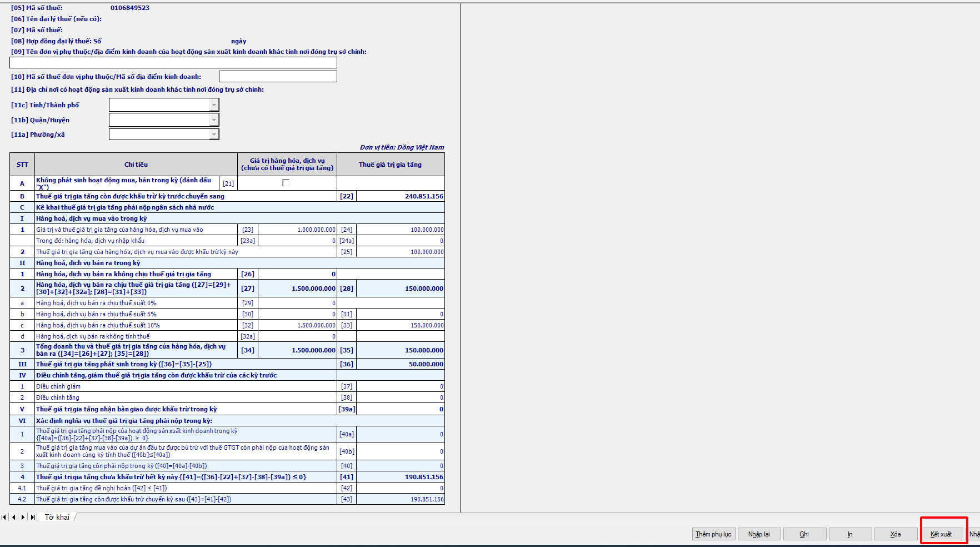This screenshot has height=547, width=980.
Task: Go to next sheet navigation arrow
Action: 23,517
